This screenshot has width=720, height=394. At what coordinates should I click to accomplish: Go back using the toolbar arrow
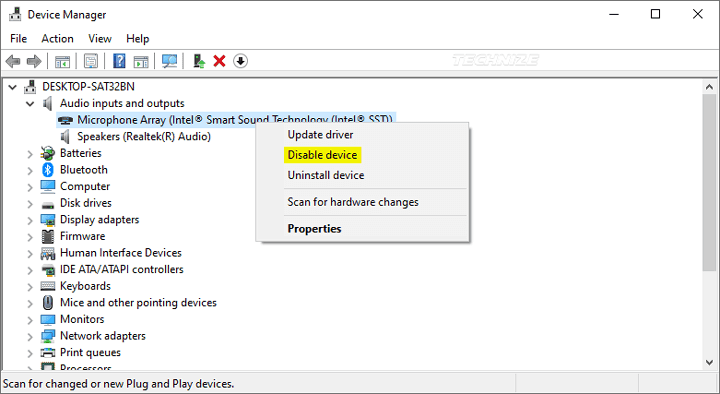click(13, 61)
